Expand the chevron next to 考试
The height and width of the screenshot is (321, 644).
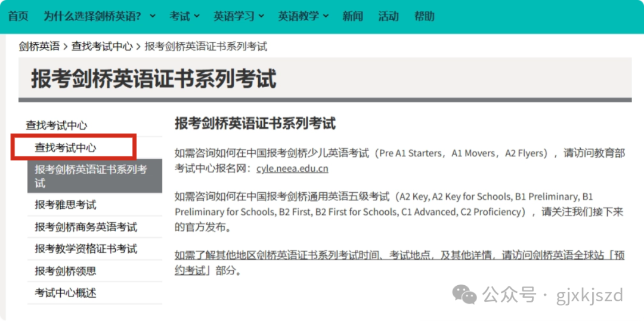pos(196,17)
